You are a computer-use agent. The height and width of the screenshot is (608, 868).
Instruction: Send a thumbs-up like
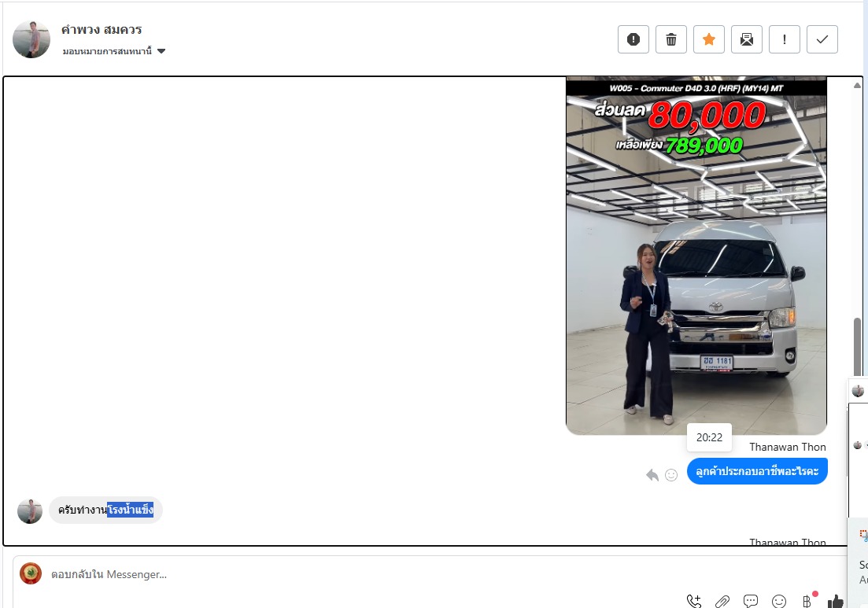(x=835, y=601)
